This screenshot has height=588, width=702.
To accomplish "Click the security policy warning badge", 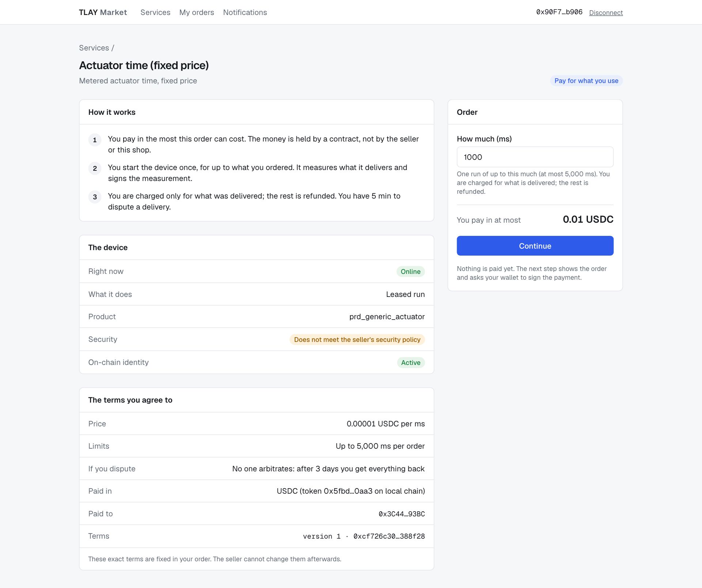I will coord(357,340).
